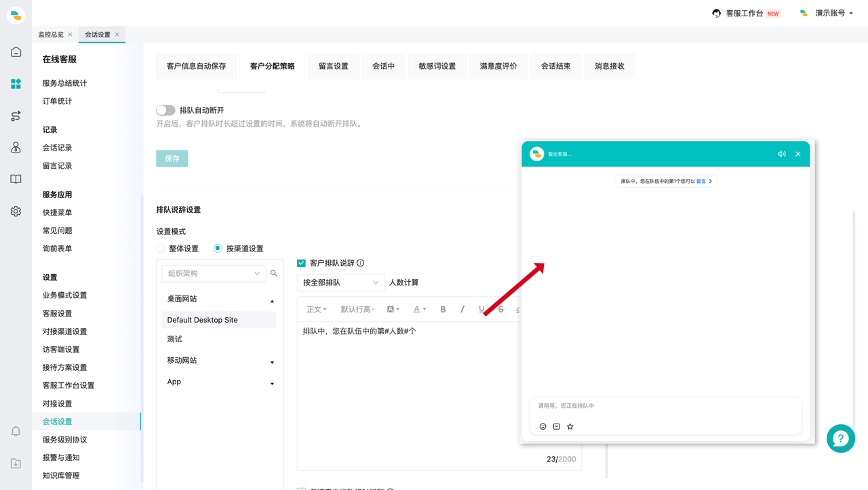Open the 按全部排队 dropdown

tap(340, 283)
